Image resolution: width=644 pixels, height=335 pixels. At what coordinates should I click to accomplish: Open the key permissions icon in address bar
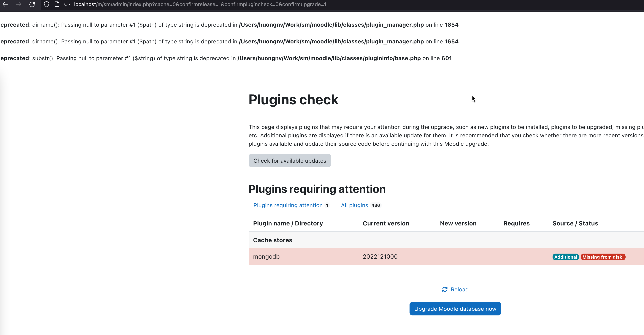67,4
